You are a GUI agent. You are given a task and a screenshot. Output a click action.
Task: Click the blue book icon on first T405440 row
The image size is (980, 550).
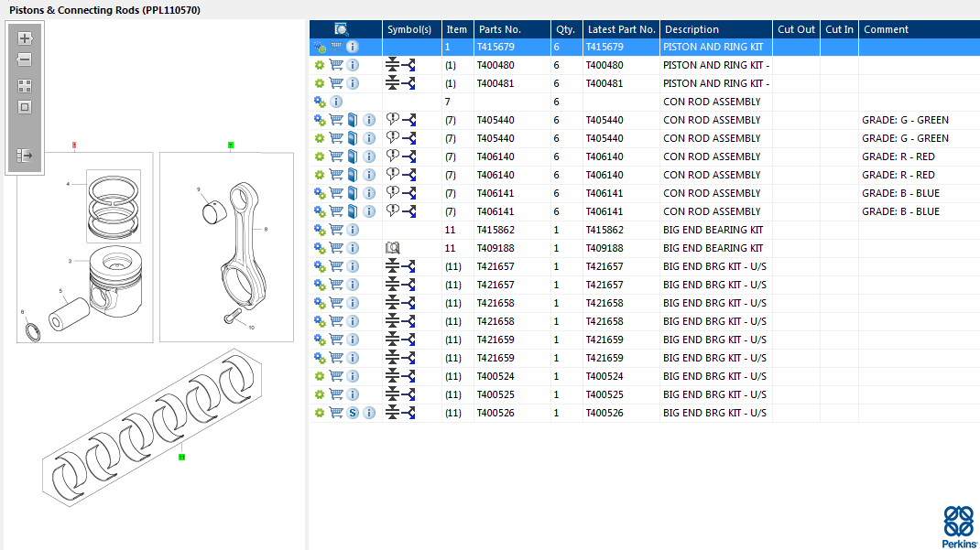tap(353, 120)
